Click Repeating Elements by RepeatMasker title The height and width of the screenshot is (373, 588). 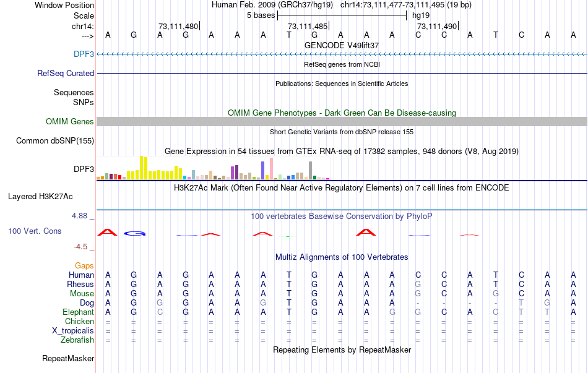(342, 349)
